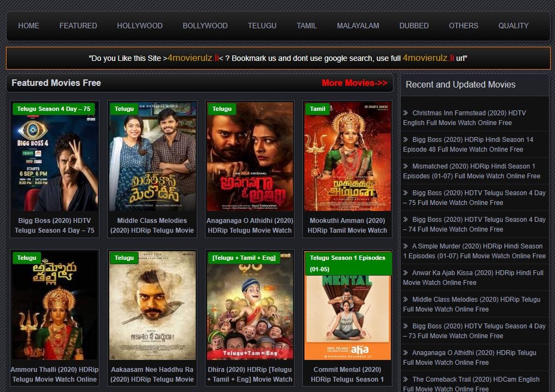Image resolution: width=555 pixels, height=392 pixels.
Task: Open the Anaganaga O Athidhi poster
Action: [x=250, y=157]
